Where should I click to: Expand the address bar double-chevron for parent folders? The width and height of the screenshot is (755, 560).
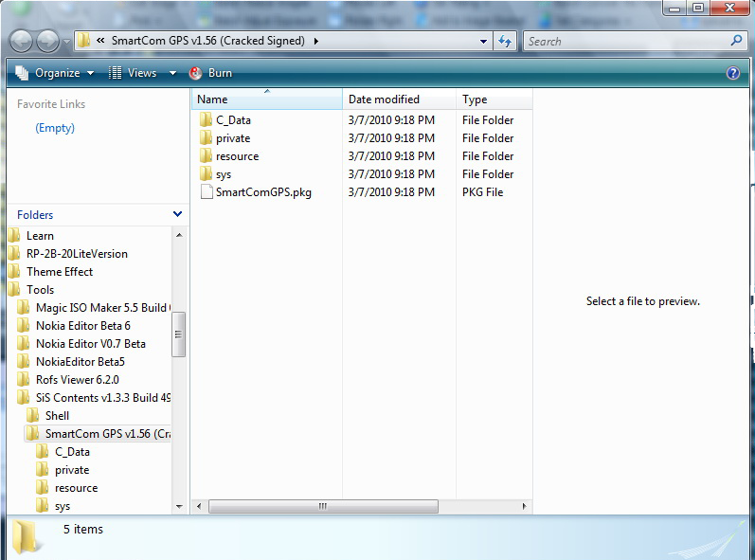pyautogui.click(x=100, y=41)
